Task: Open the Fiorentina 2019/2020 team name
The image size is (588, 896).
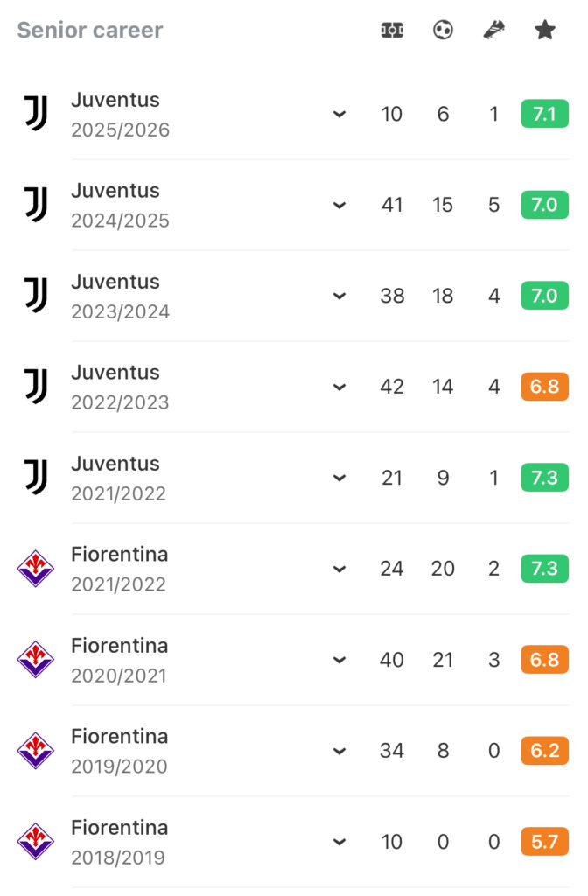Action: coord(120,737)
